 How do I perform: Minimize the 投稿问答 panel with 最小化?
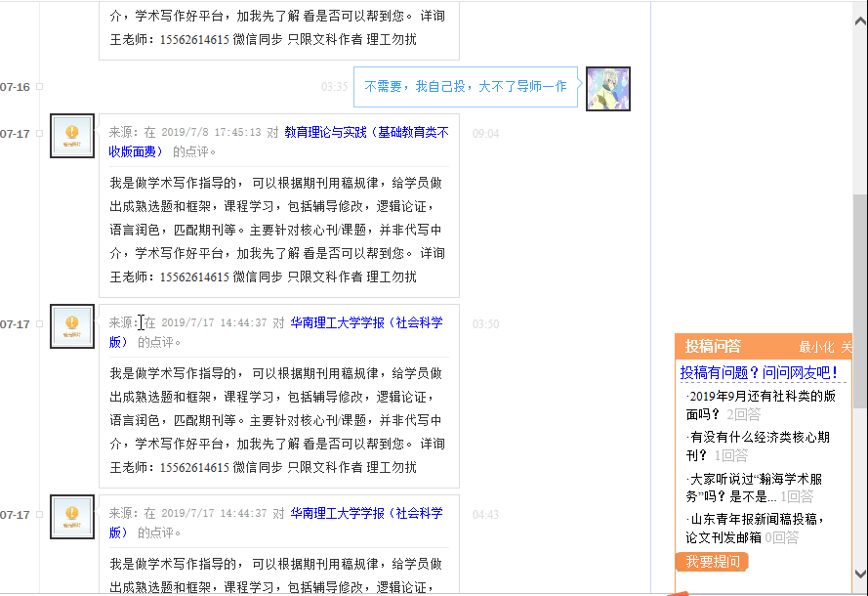click(816, 347)
